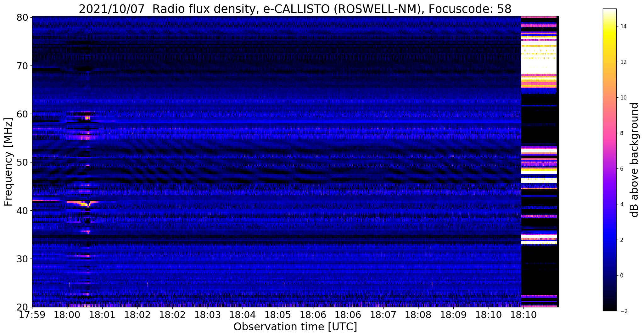Click the 80 MHz y-axis tick label
644x336 pixels.
coord(22,17)
